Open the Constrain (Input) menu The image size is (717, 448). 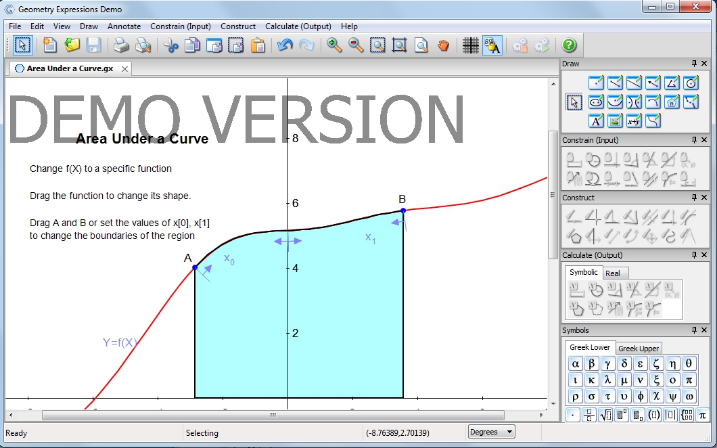[181, 26]
